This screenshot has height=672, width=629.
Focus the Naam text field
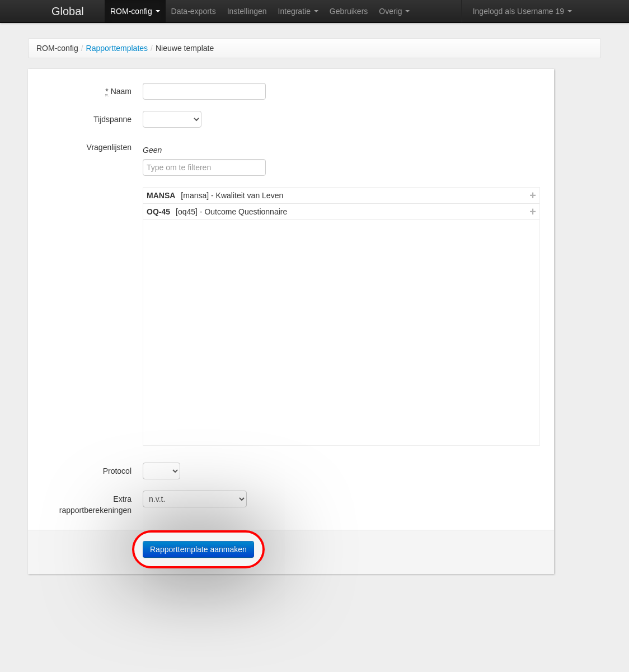[204, 91]
